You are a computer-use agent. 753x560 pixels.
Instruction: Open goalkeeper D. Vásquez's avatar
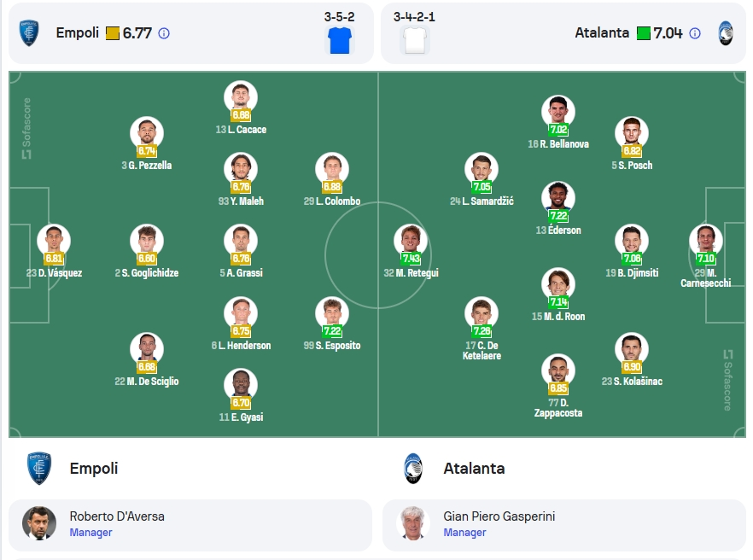pyautogui.click(x=54, y=240)
